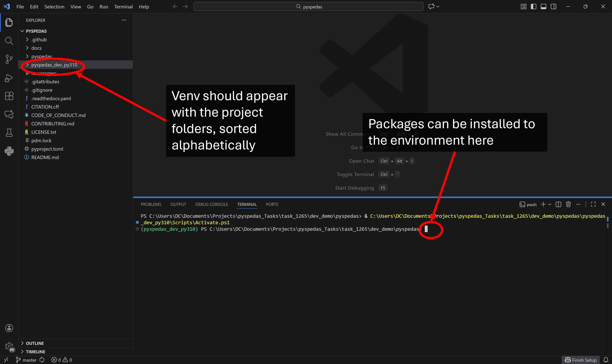Toggle primary side bar visibility

click(533, 7)
